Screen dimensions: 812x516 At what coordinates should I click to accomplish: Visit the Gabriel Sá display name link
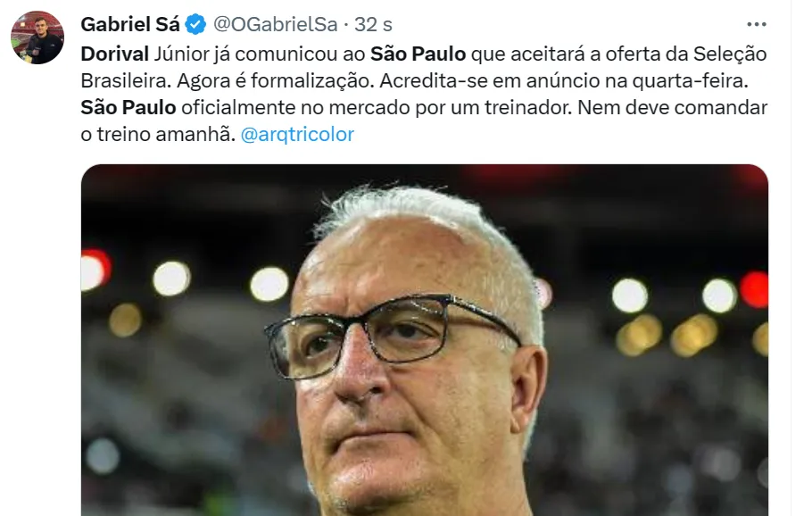tap(130, 24)
